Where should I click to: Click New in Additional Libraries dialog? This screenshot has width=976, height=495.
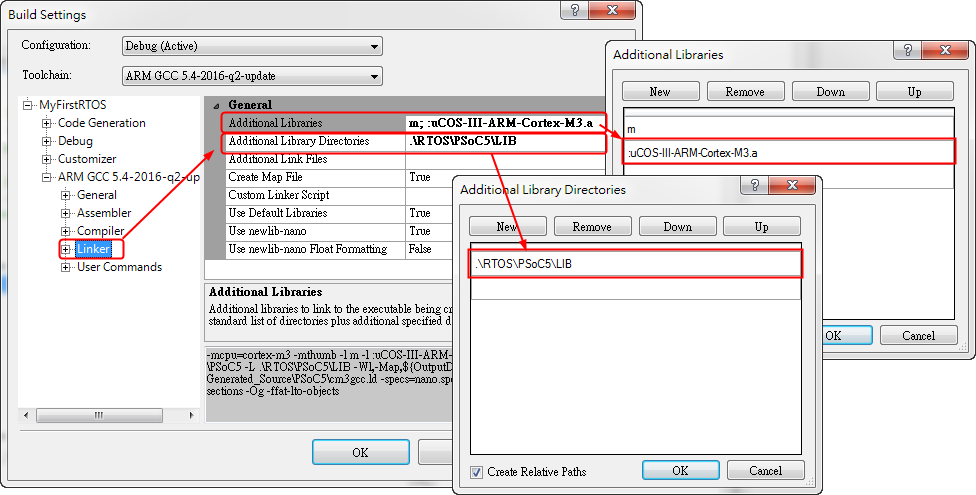coord(660,91)
